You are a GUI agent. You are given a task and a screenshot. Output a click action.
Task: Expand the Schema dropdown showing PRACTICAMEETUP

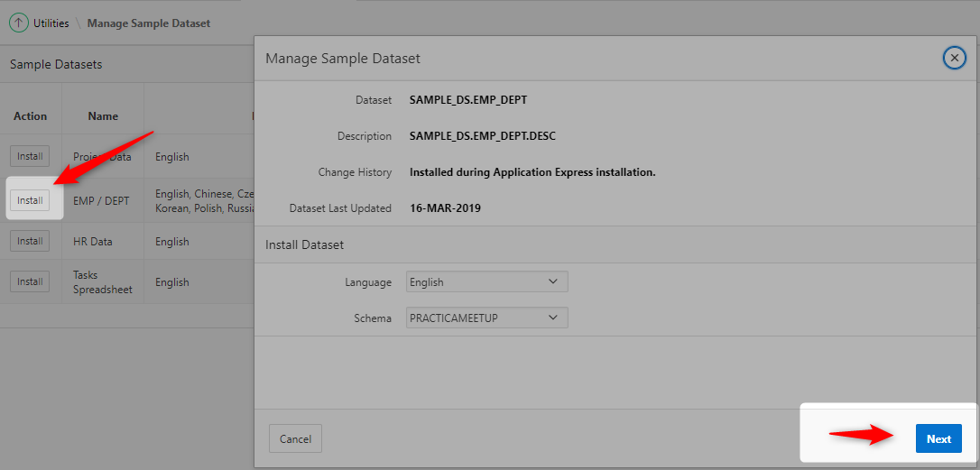coord(487,318)
